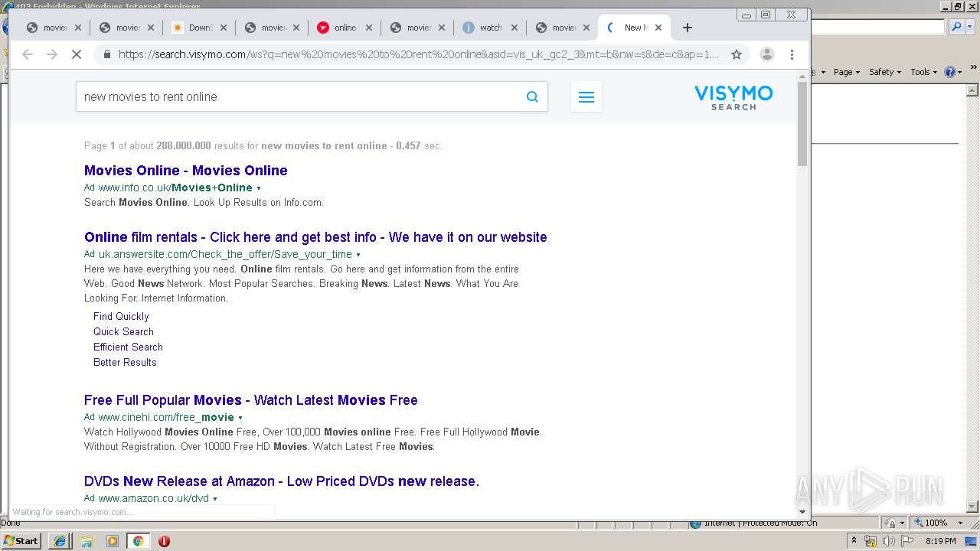The height and width of the screenshot is (551, 980).
Task: Open the network tray icon
Action: point(871,541)
